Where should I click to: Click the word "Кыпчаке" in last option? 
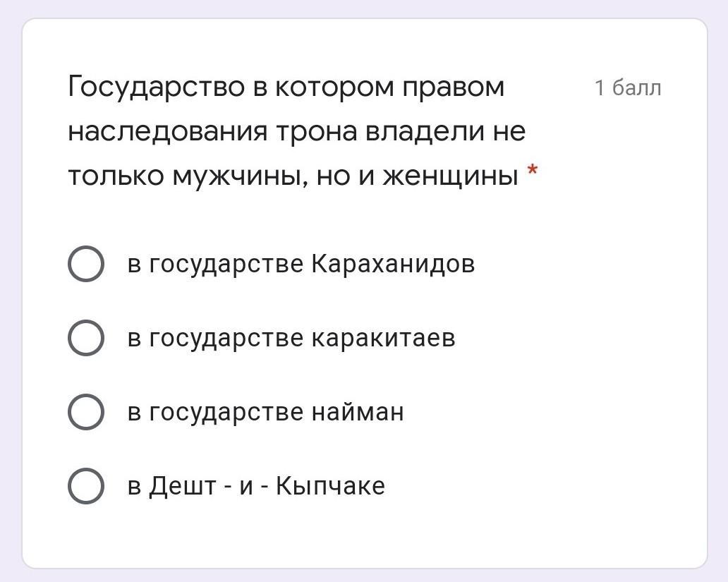click(330, 486)
